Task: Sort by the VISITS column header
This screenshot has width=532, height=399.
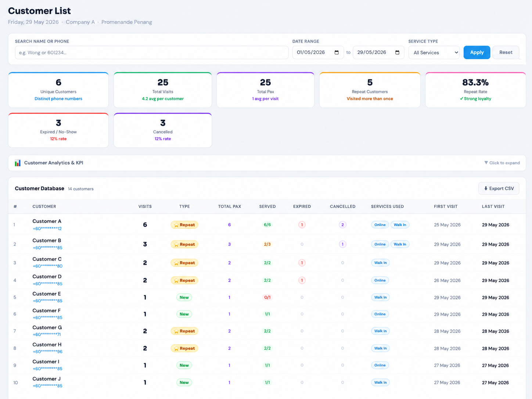Action: (x=145, y=206)
